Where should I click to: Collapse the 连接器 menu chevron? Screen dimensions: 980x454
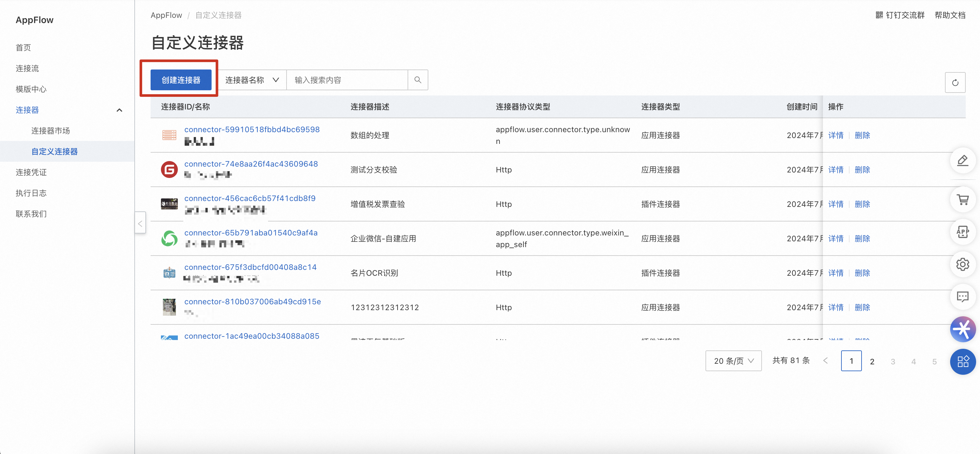pyautogui.click(x=119, y=110)
